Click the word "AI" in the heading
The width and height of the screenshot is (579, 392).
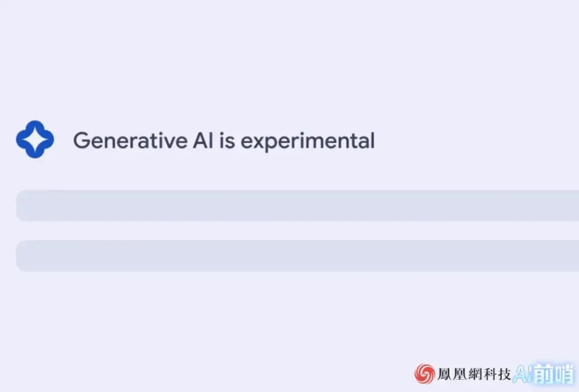click(x=202, y=140)
